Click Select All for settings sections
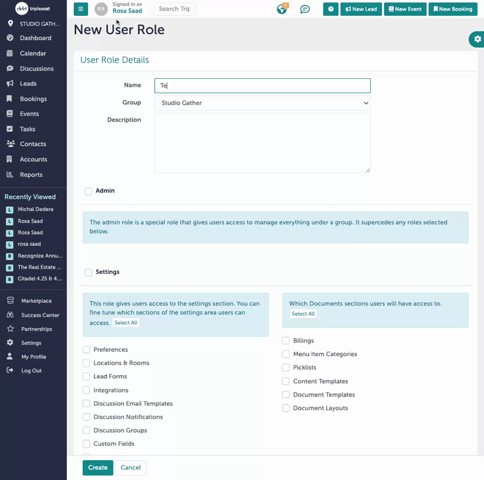484x480 pixels. tap(126, 322)
